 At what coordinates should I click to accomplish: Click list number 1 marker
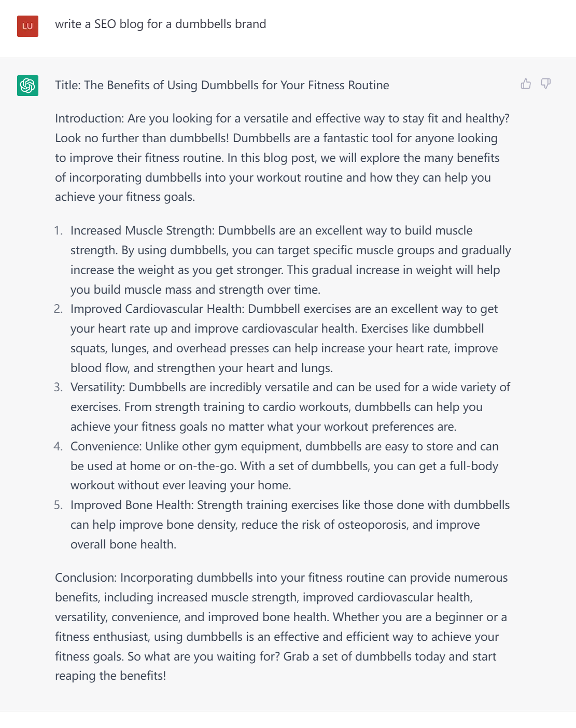[x=58, y=231]
